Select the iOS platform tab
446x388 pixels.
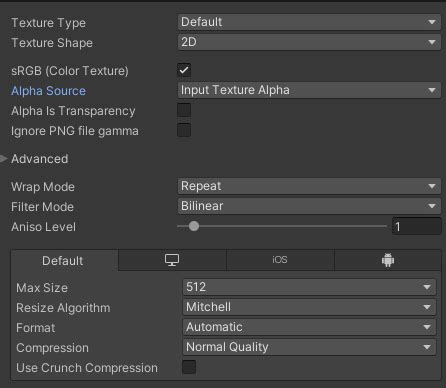[280, 260]
